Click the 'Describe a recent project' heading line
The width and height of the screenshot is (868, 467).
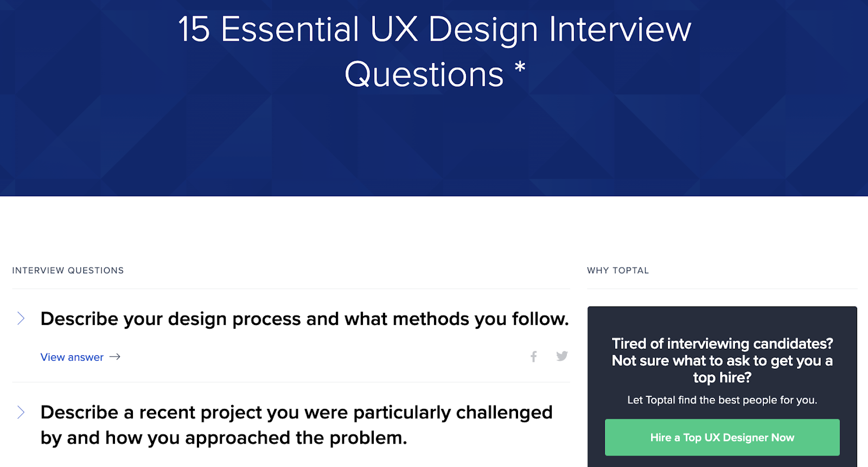point(297,412)
